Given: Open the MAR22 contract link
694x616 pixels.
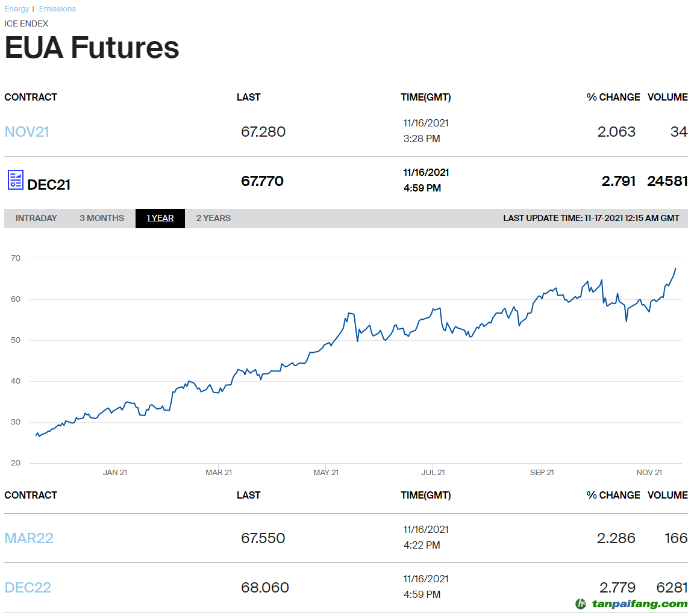Looking at the screenshot, I should click(29, 538).
